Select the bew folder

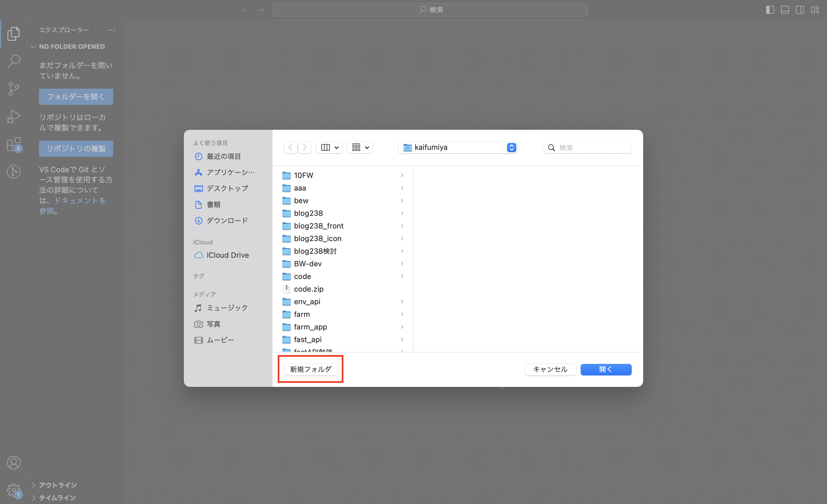(x=343, y=201)
